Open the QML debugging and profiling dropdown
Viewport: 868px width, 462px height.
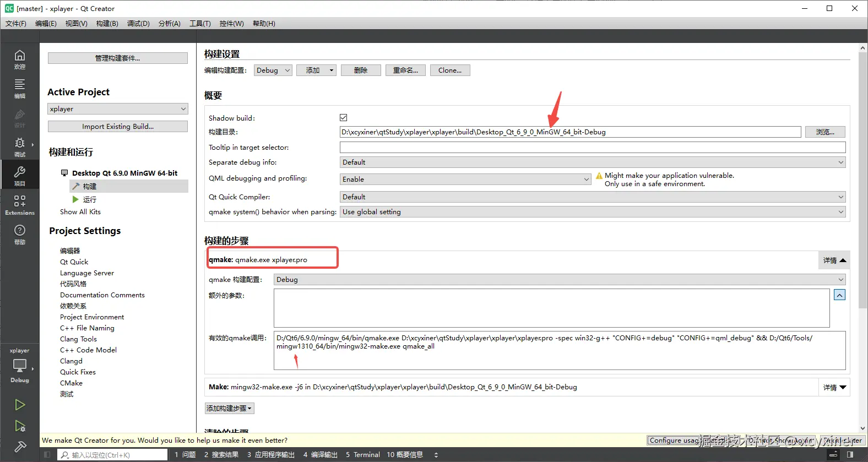pyautogui.click(x=466, y=180)
